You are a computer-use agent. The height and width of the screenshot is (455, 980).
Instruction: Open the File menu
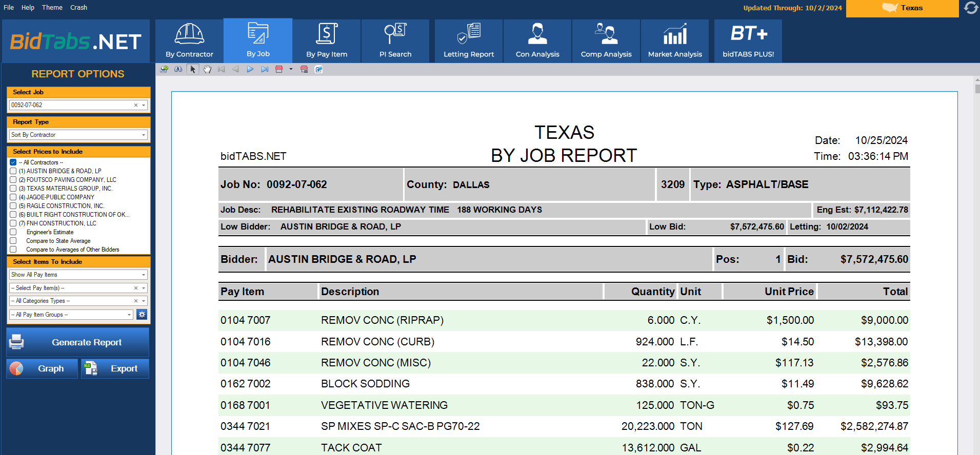click(9, 8)
